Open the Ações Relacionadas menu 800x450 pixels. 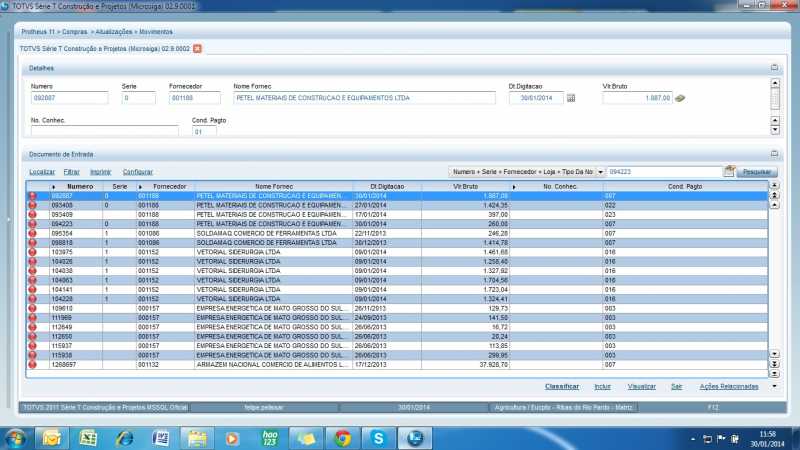[x=729, y=387]
